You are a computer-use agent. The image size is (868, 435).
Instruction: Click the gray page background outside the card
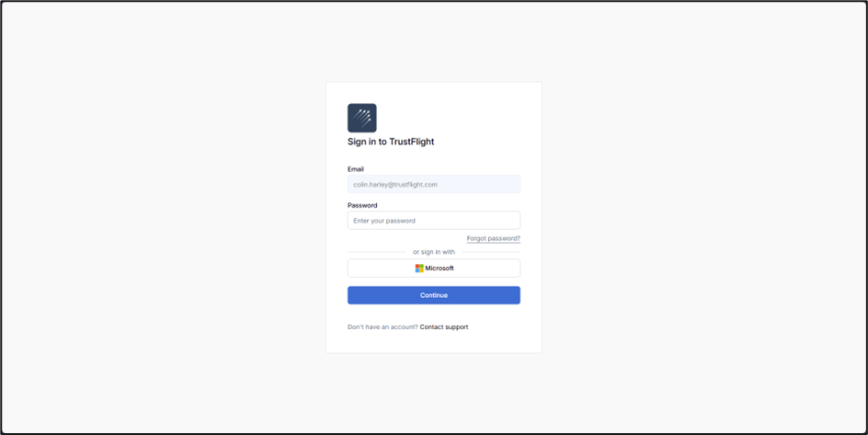click(x=166, y=222)
